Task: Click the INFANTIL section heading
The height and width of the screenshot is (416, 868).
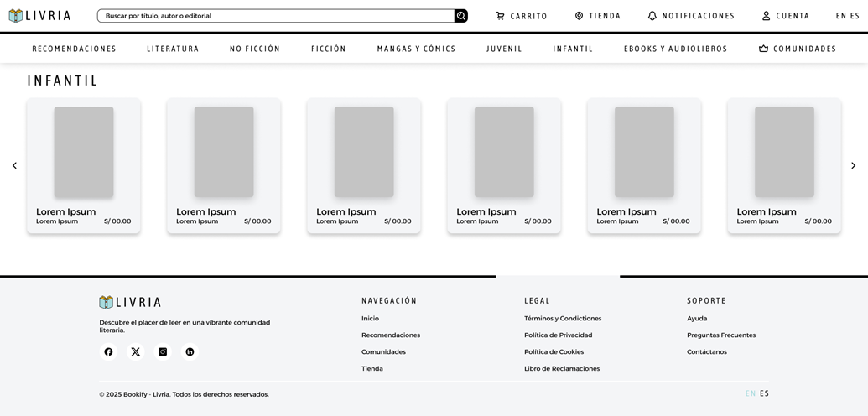Action: click(63, 81)
